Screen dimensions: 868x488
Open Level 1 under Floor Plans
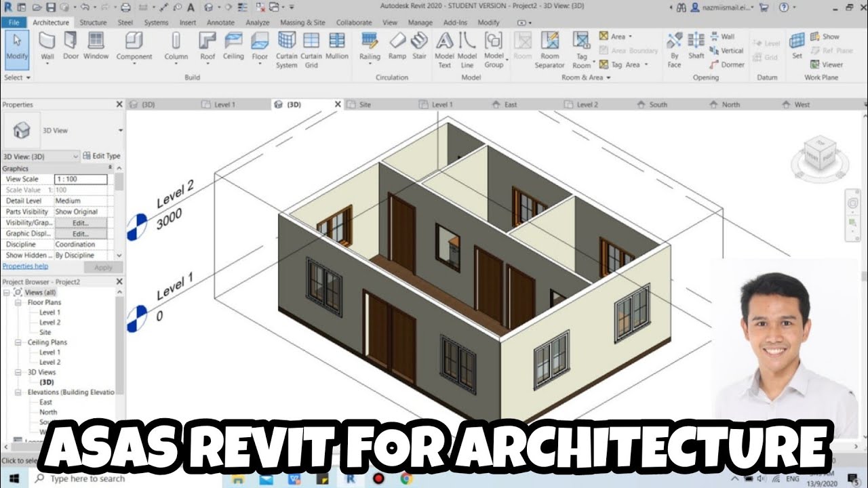click(50, 312)
